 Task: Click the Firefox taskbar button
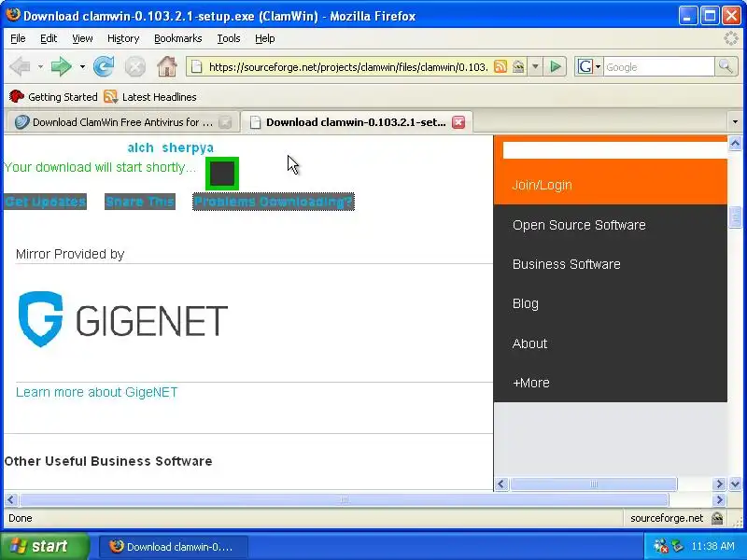tap(173, 546)
